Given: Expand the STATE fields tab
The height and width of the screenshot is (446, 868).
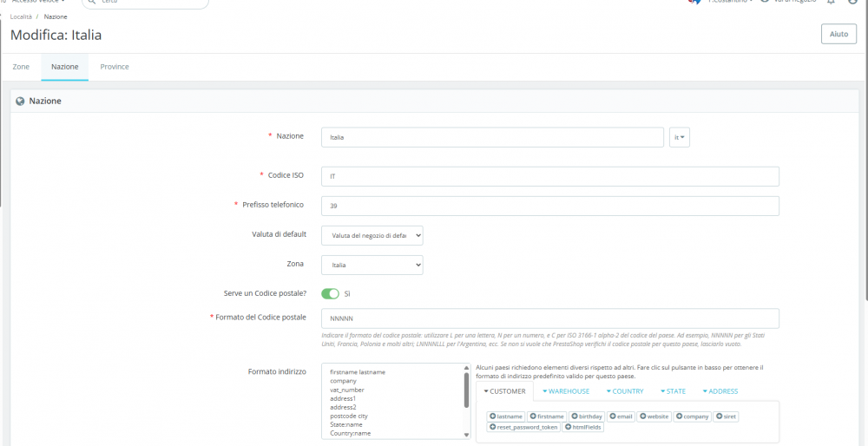Looking at the screenshot, I should point(673,391).
